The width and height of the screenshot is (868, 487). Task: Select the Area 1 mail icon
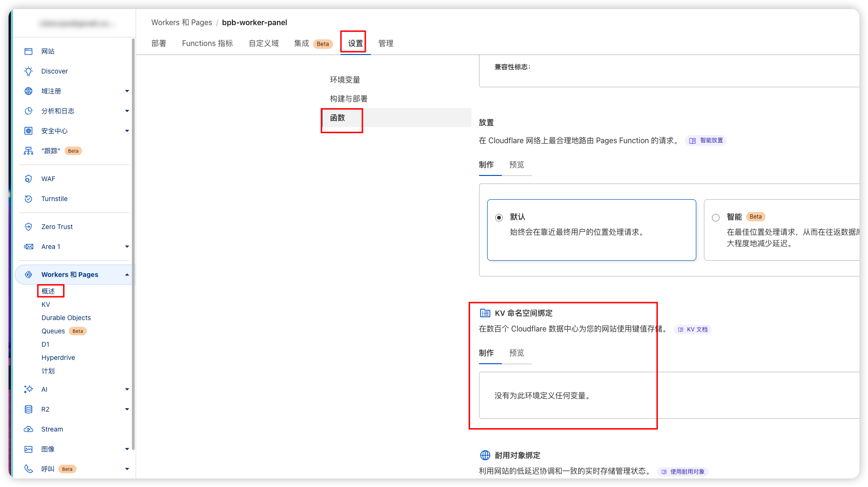[28, 247]
